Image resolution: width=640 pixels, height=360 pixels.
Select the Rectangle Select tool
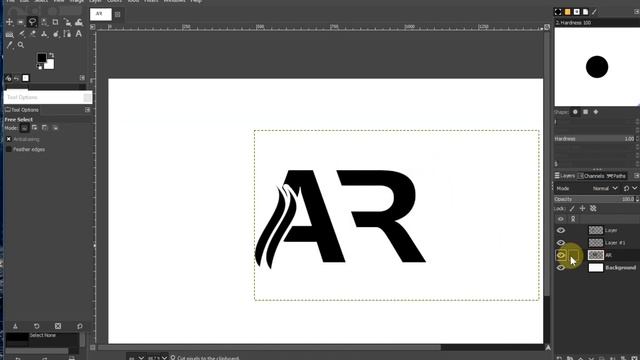[20, 22]
